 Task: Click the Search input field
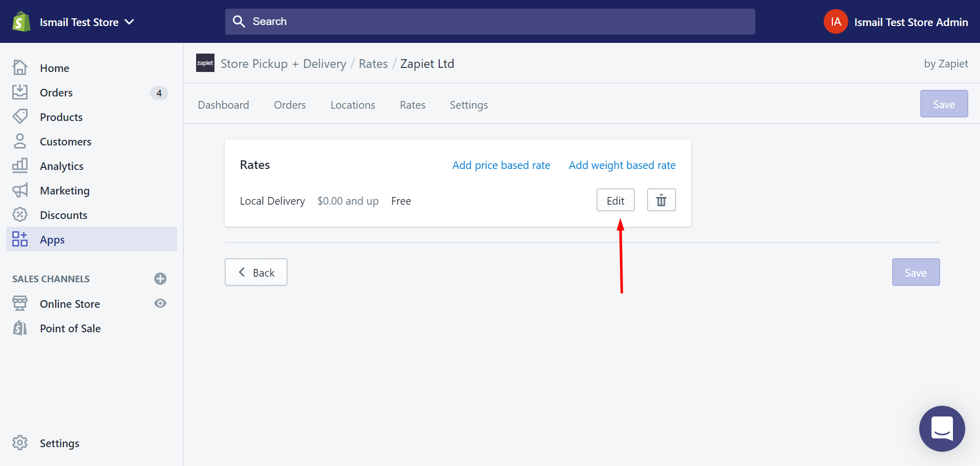click(490, 21)
